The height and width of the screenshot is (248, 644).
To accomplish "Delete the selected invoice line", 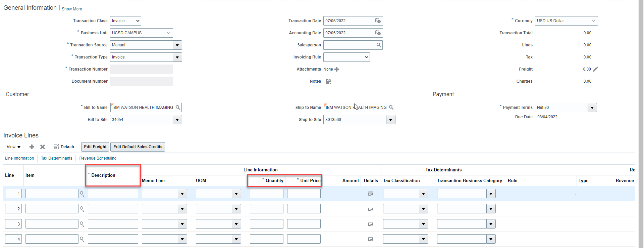I will tap(43, 147).
